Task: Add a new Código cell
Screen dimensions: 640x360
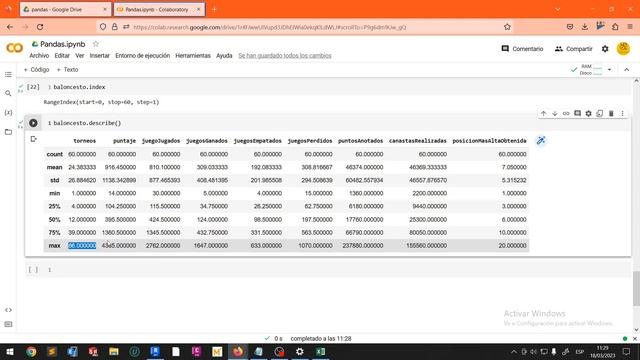Action: coord(36,70)
